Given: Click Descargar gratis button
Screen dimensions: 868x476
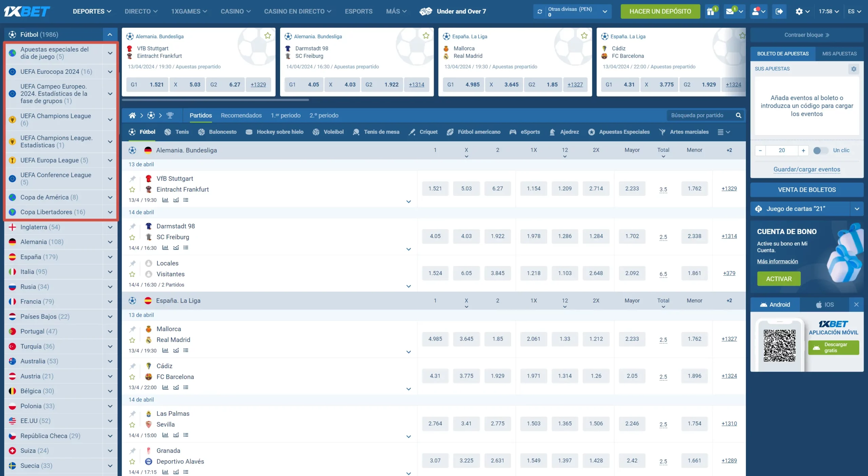Looking at the screenshot, I should 833,348.
